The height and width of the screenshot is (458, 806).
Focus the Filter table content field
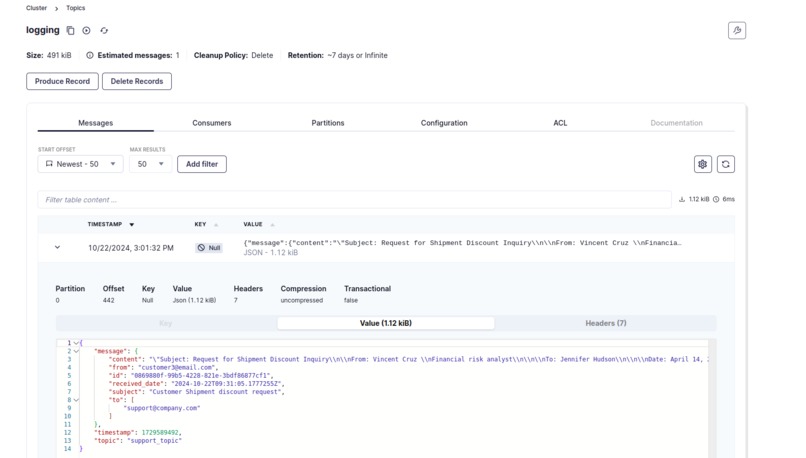355,199
